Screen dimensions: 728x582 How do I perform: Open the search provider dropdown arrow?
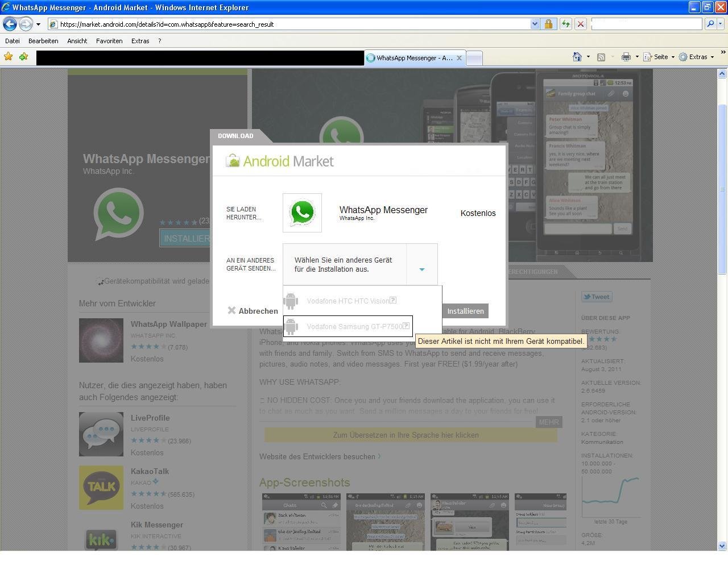click(721, 24)
